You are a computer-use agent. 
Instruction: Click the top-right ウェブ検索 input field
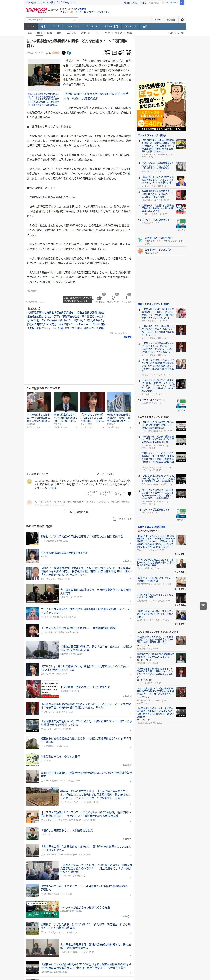pyautogui.click(x=156, y=3)
